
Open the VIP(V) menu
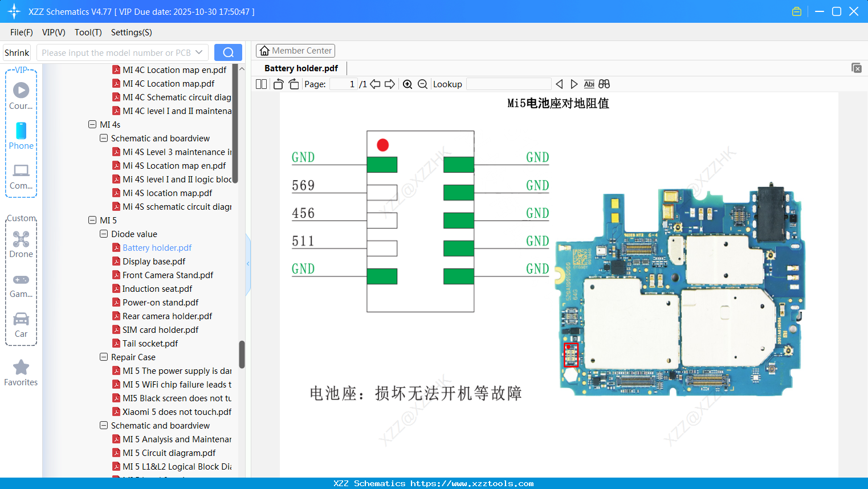click(x=54, y=32)
